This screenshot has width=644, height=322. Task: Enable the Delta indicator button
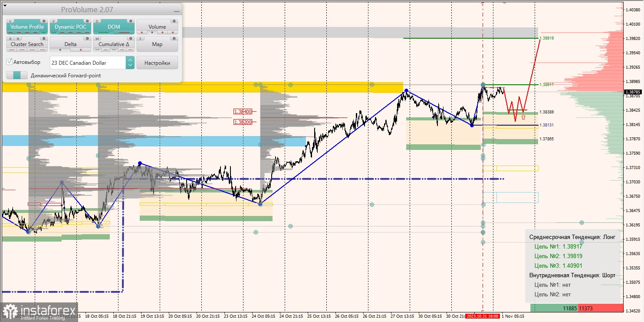(x=70, y=44)
